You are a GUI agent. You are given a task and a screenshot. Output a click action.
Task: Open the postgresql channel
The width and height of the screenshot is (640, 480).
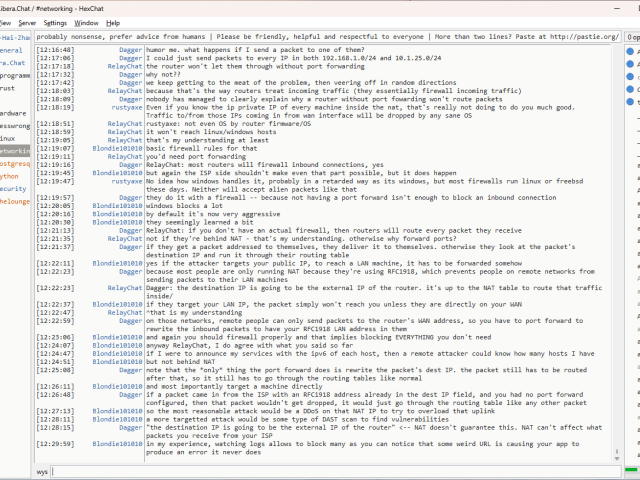[14, 163]
